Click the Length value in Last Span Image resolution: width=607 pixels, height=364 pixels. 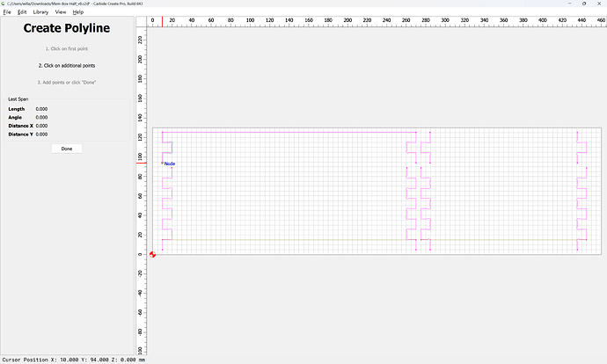tap(41, 109)
